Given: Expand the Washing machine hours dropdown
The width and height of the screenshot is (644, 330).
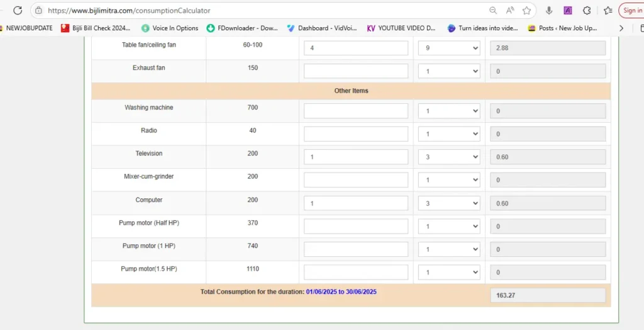Looking at the screenshot, I should click(x=449, y=111).
